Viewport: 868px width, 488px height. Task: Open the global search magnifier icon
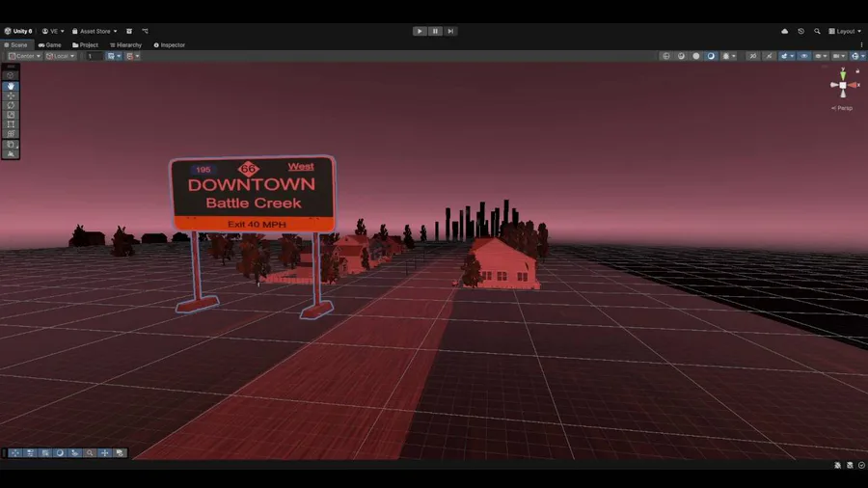[x=817, y=31]
